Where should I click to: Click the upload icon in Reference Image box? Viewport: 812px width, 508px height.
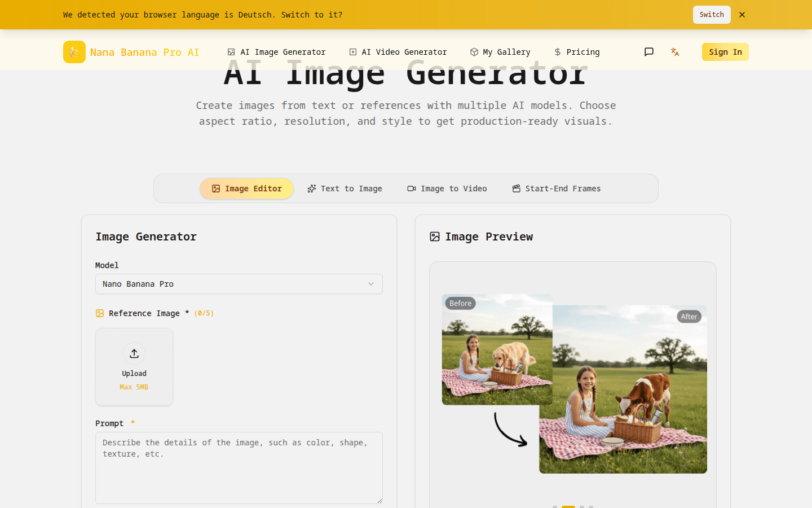click(x=134, y=353)
